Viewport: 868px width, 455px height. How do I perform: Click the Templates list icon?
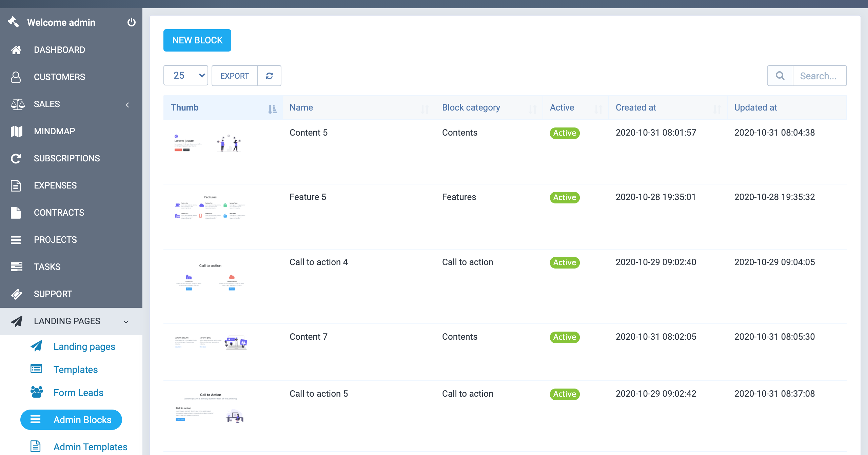coord(36,369)
